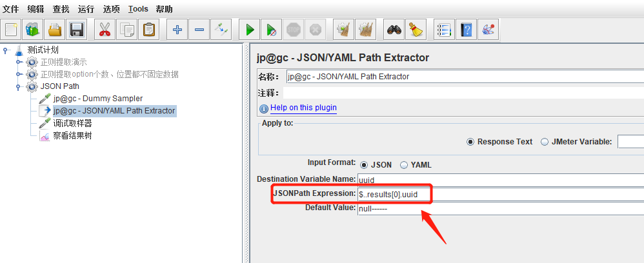The height and width of the screenshot is (263, 644).
Task: Click the Toggle enable/disable icon
Action: tap(221, 30)
